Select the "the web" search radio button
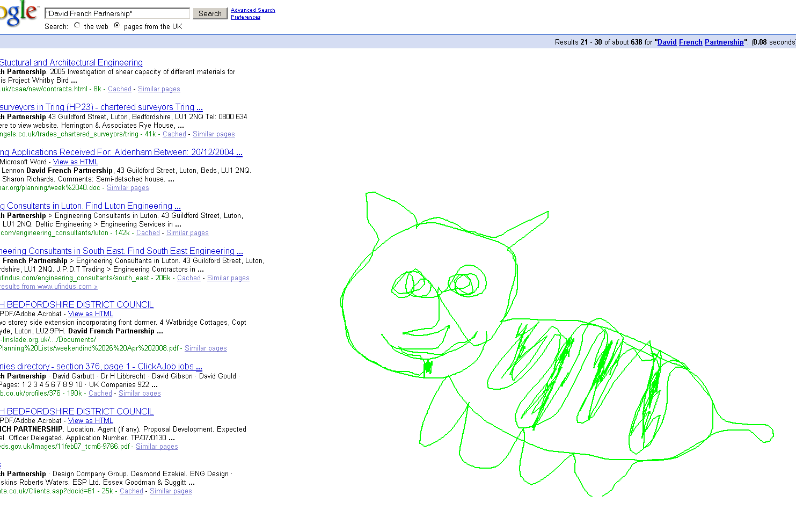This screenshot has height=532, width=796. (x=77, y=25)
